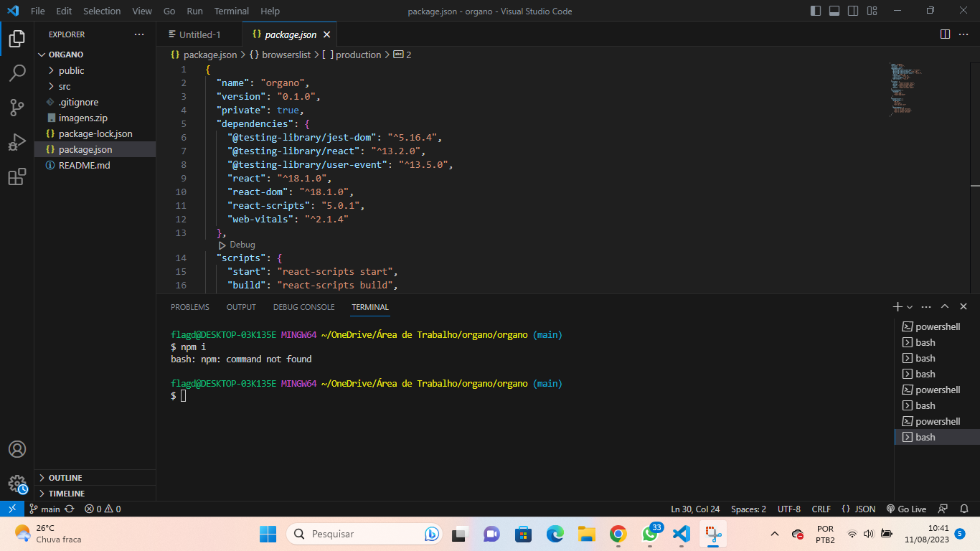Toggle the secondary side bar layout icon
980x551 pixels.
click(x=853, y=11)
